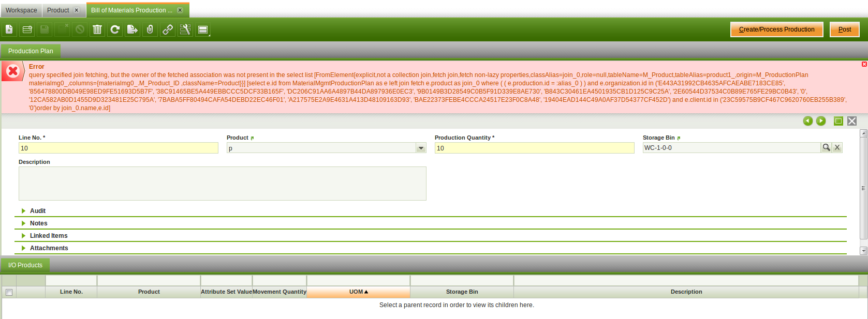The height and width of the screenshot is (319, 868).
Task: Tick the I/O Products select-all checkbox
Action: (9, 292)
